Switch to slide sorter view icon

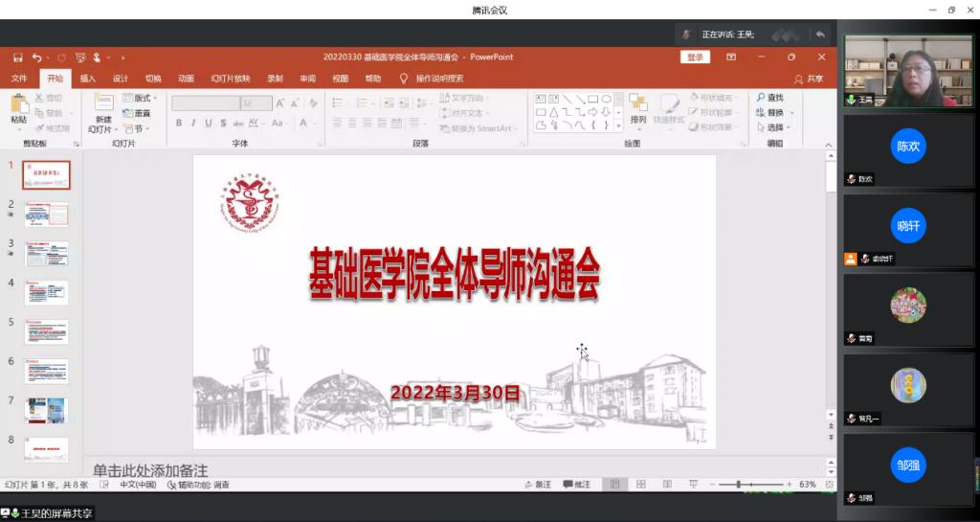coord(641,485)
